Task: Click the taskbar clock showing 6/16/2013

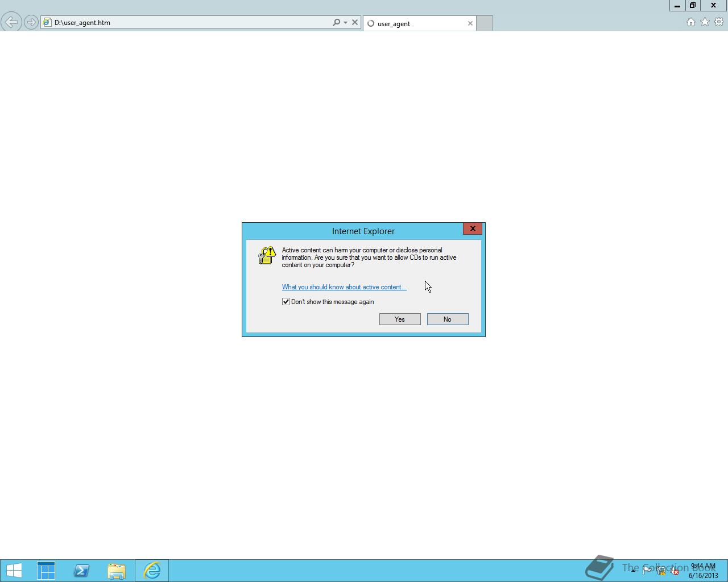Action: coord(704,571)
